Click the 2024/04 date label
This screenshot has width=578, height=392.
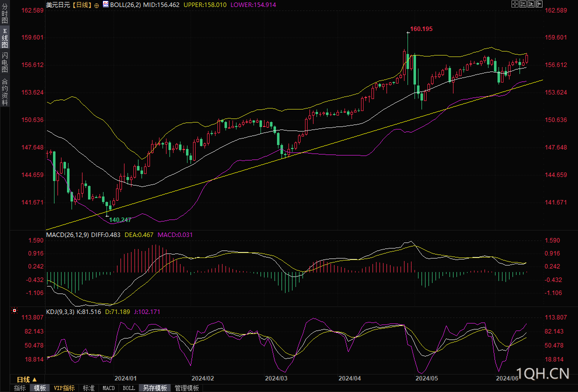350,378
